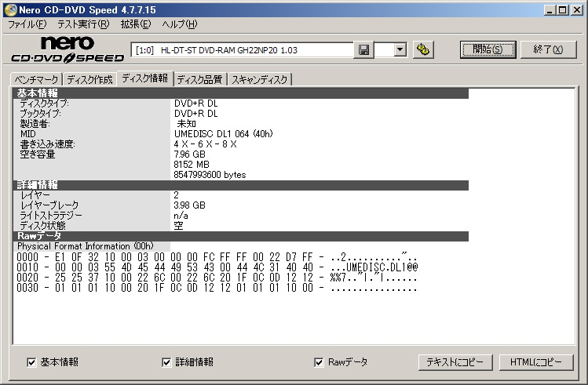Click the hex row starting with 0020
The width and height of the screenshot is (588, 385).
tap(217, 278)
